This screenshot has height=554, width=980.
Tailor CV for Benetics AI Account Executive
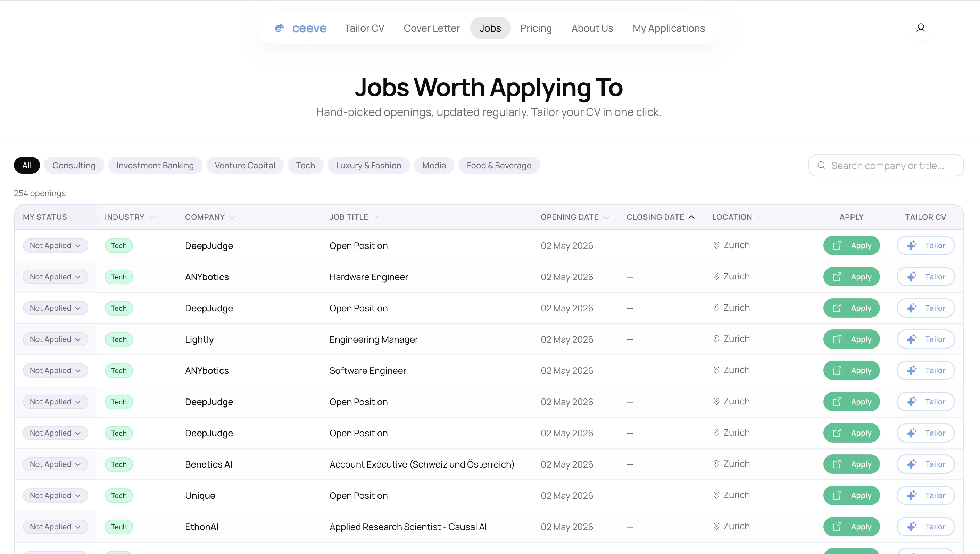click(x=925, y=464)
